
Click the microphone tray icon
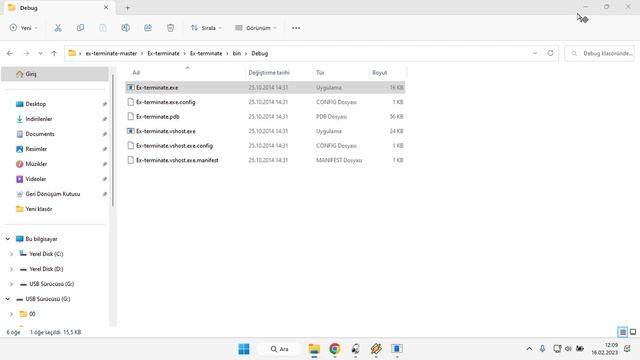542,349
